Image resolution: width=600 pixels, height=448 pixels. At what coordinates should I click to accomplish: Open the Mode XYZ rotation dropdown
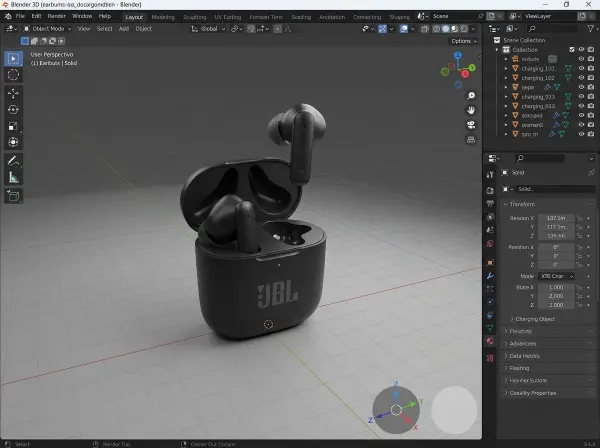point(556,276)
